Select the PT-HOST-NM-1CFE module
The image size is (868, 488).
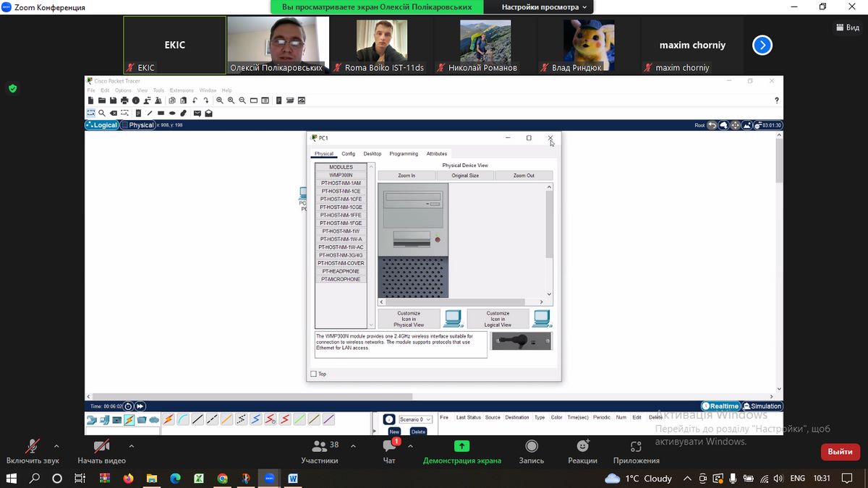(x=341, y=199)
